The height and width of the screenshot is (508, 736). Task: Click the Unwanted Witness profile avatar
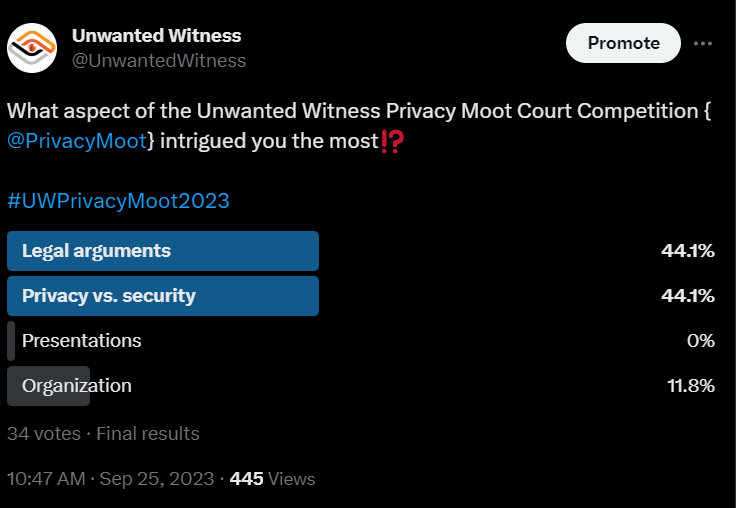click(32, 46)
